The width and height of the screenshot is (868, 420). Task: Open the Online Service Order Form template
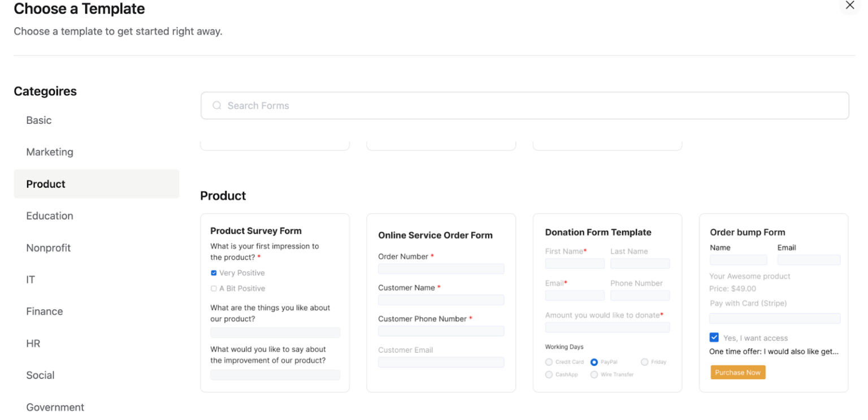(x=441, y=303)
